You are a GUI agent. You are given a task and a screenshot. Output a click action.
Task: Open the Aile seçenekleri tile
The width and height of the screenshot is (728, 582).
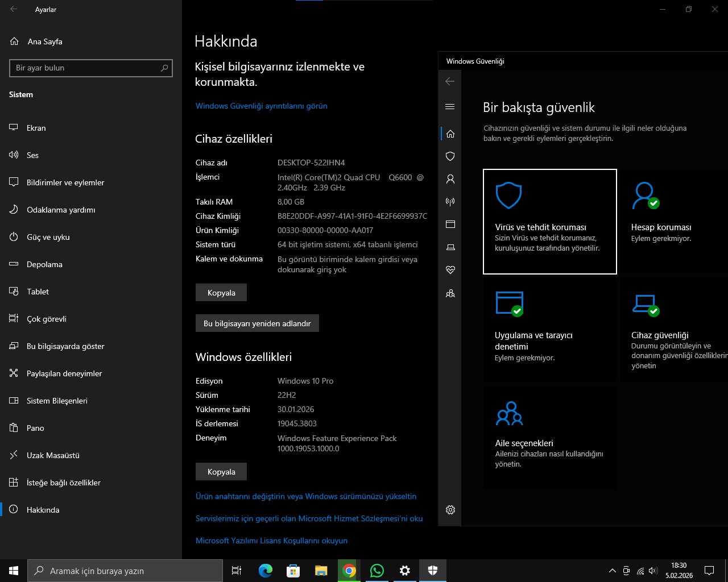[550, 438]
